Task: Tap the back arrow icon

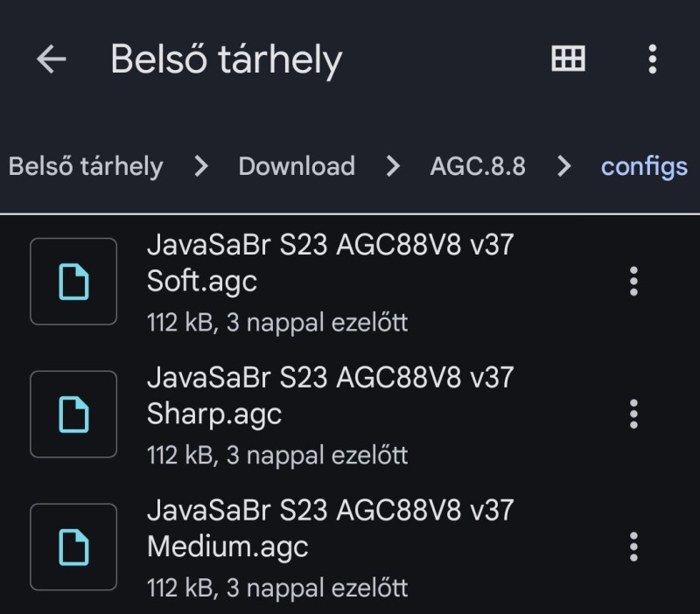Action: (x=52, y=59)
